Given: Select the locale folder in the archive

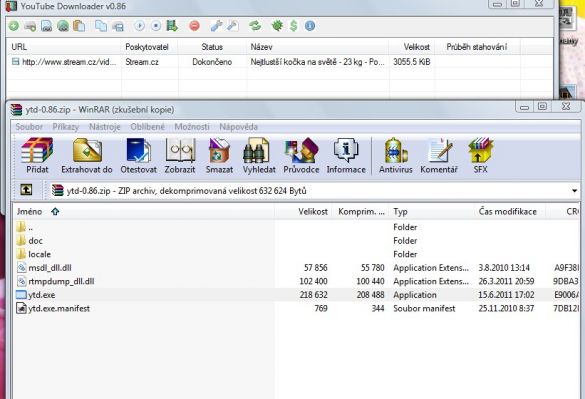Looking at the screenshot, I should (x=297, y=254).
